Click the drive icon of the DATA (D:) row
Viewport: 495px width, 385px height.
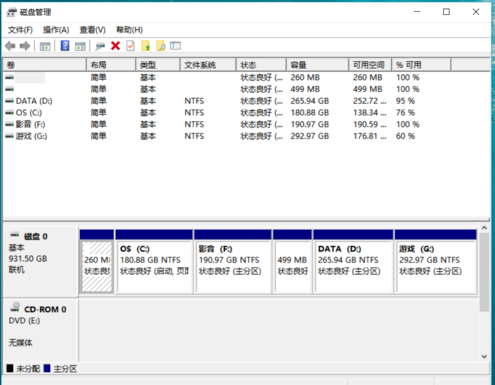click(x=10, y=101)
